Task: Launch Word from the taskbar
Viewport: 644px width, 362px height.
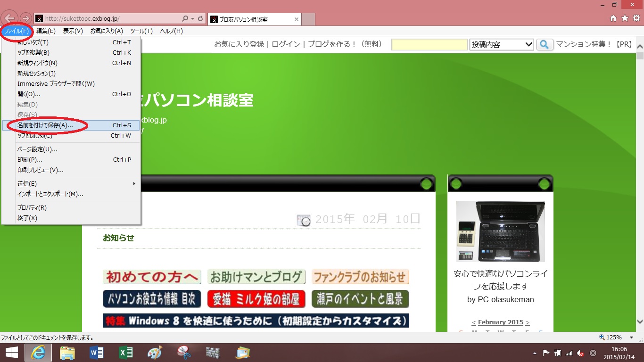Action: (96, 353)
